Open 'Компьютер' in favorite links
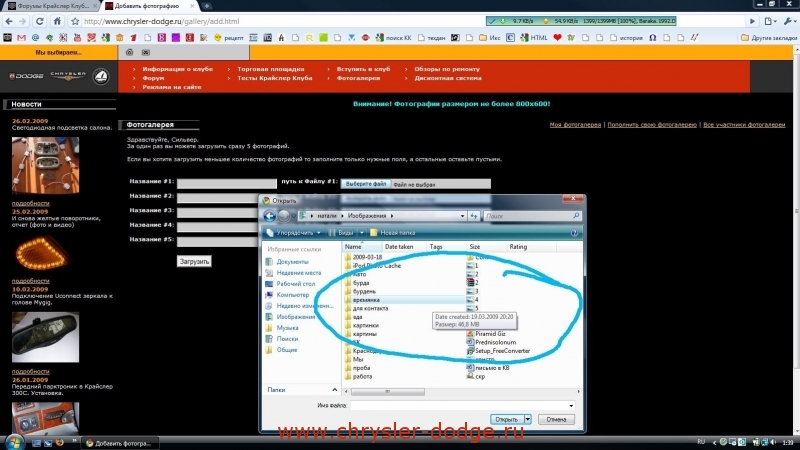 point(293,295)
